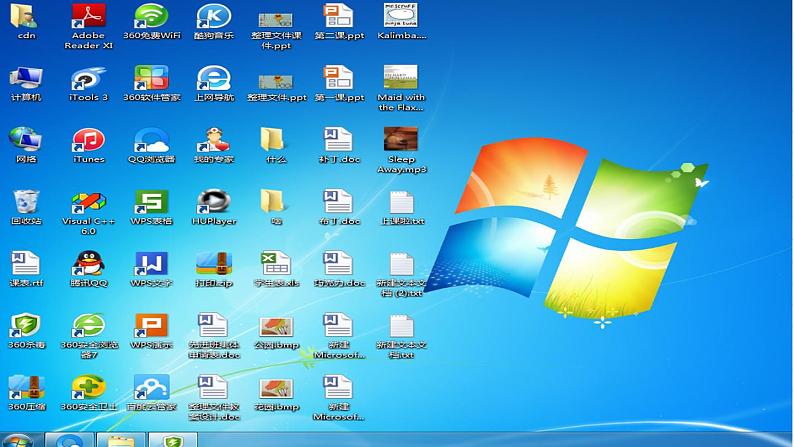The image size is (794, 447).
Task: Select the 第二课.ppt presentation file
Action: point(339,20)
